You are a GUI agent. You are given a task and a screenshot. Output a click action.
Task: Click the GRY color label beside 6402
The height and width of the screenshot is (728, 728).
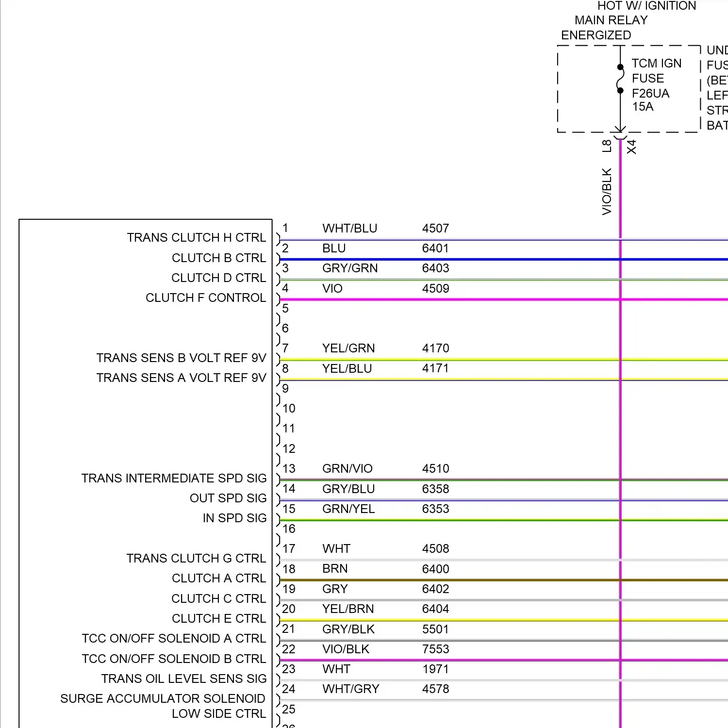[x=335, y=589]
